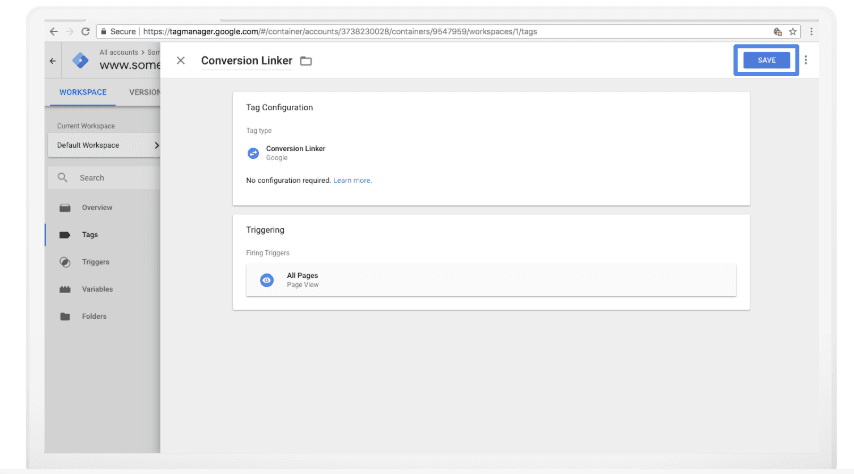This screenshot has height=474, width=854.
Task: Reload the page in the browser
Action: tap(84, 31)
